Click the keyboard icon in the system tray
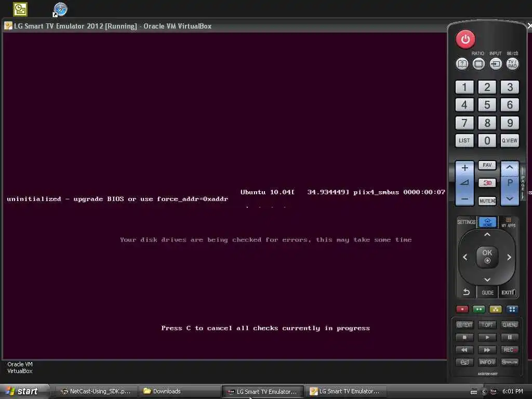Viewport: 532px width, 399px height. (474, 392)
